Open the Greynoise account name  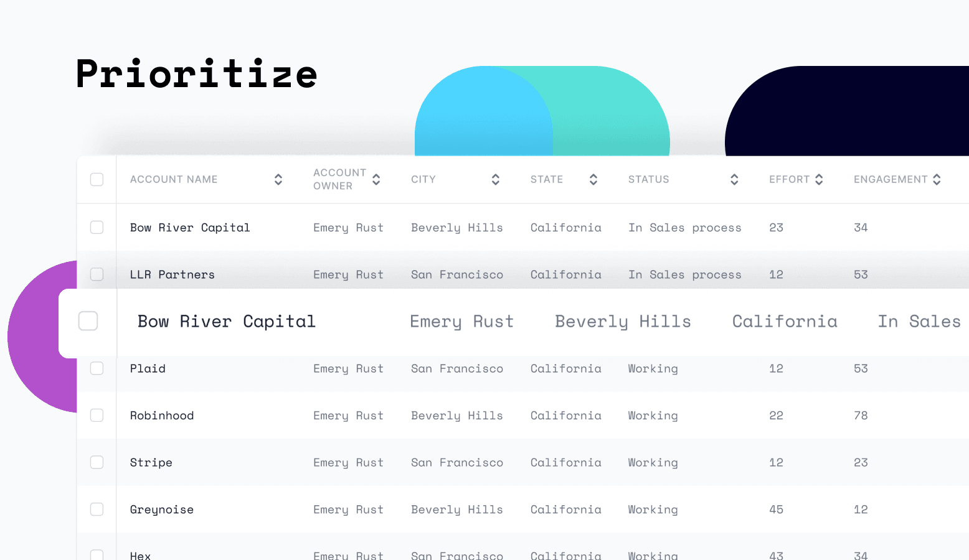pyautogui.click(x=162, y=510)
